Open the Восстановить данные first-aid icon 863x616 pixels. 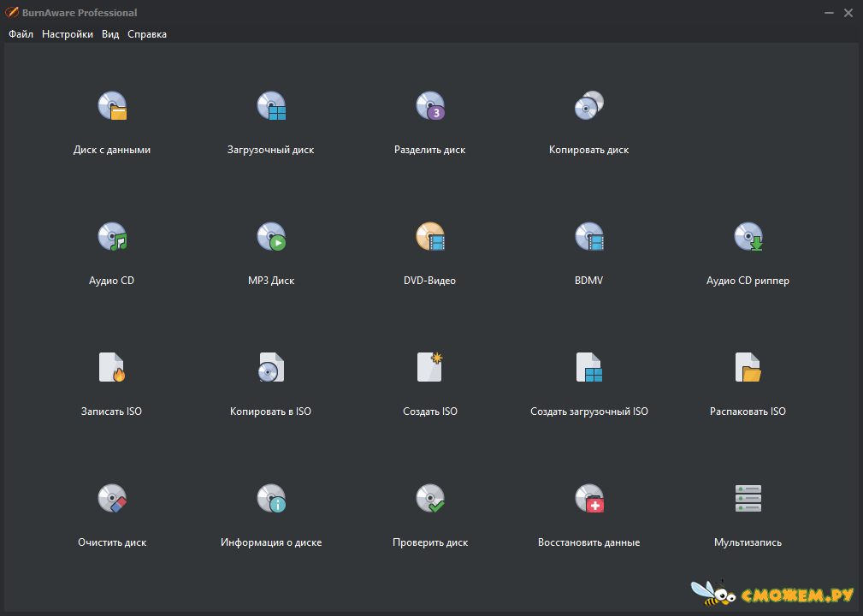pos(589,498)
